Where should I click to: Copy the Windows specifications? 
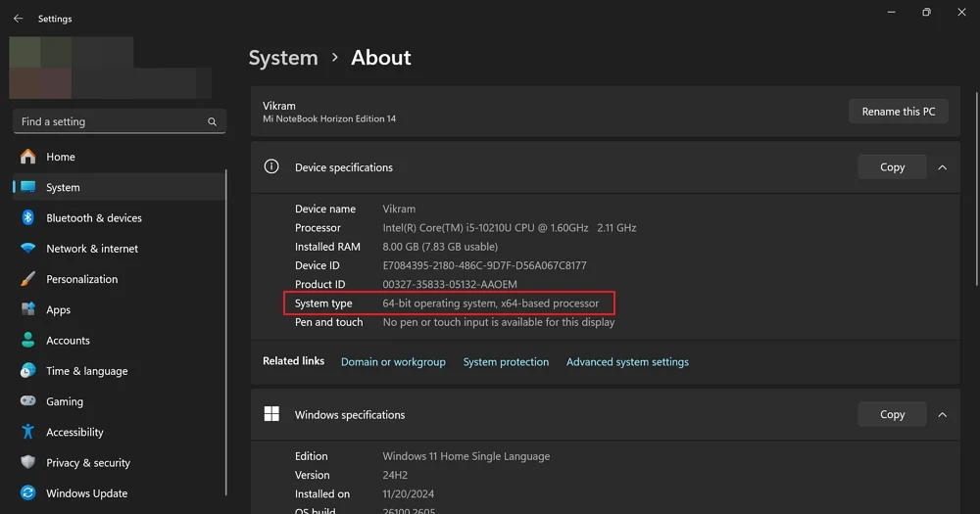[892, 415]
